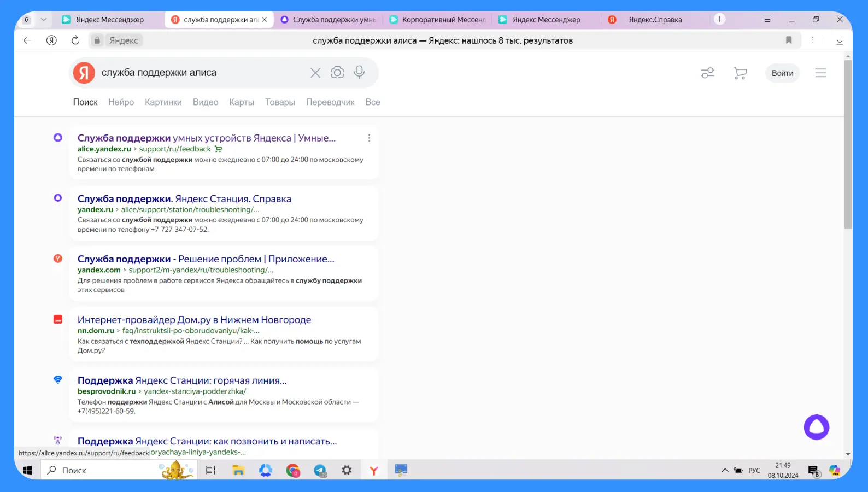This screenshot has width=868, height=492.
Task: Click the tab count badge showing 6
Action: pyautogui.click(x=26, y=19)
